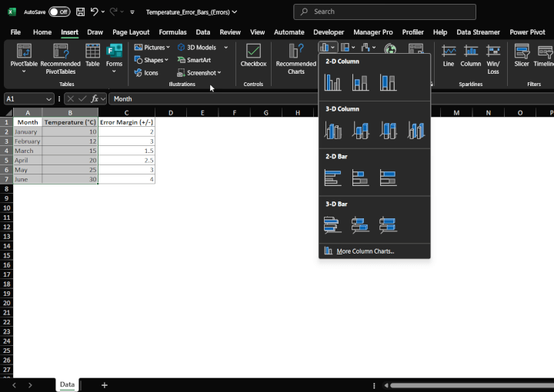Image resolution: width=554 pixels, height=392 pixels.
Task: Insert a Slicer filter
Action: pos(522,58)
